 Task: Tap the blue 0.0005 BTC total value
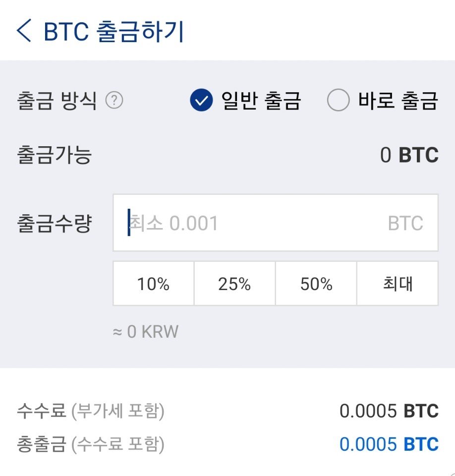point(389,444)
